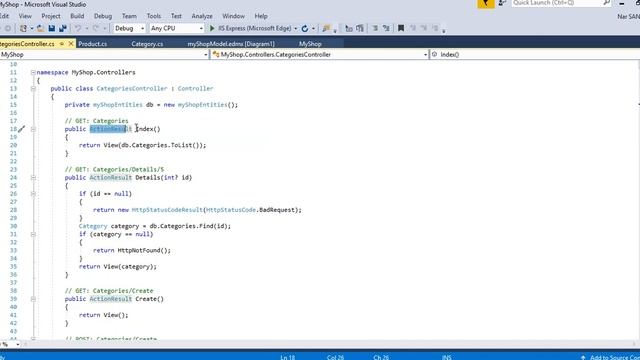
Task: Click the Add to Source Control arrow icon
Action: [x=583, y=357]
